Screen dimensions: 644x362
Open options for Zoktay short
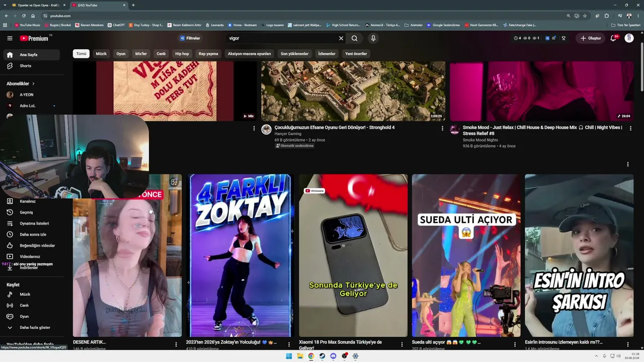click(289, 344)
